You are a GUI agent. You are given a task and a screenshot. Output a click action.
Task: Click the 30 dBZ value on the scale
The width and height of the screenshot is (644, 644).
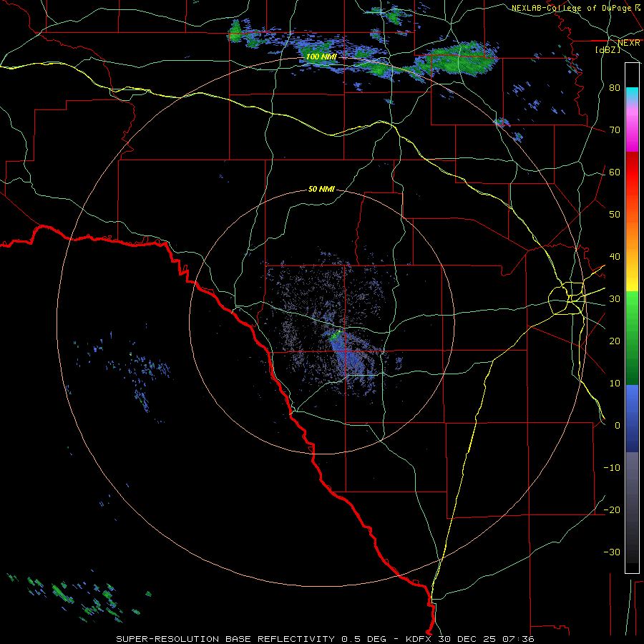tap(615, 299)
